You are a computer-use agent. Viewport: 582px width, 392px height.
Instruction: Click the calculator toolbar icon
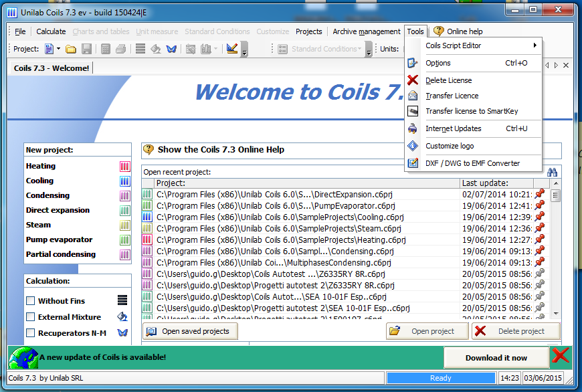tap(106, 49)
